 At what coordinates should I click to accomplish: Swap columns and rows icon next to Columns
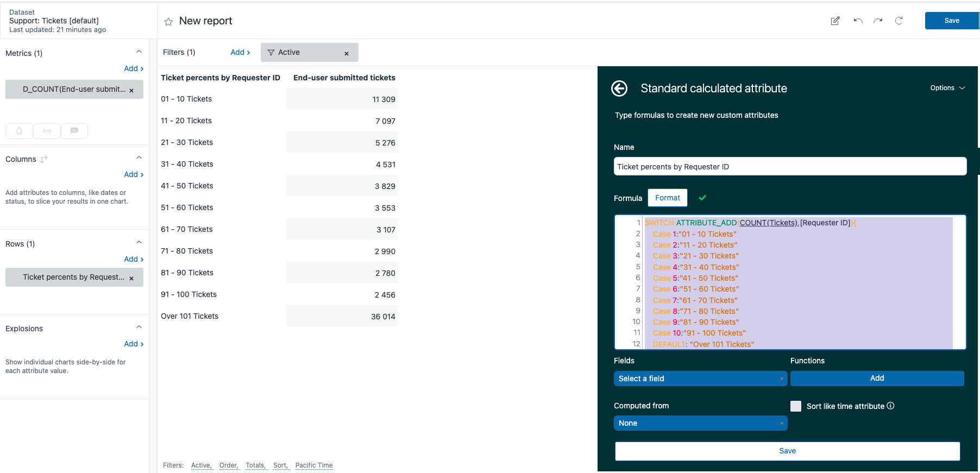pyautogui.click(x=44, y=159)
